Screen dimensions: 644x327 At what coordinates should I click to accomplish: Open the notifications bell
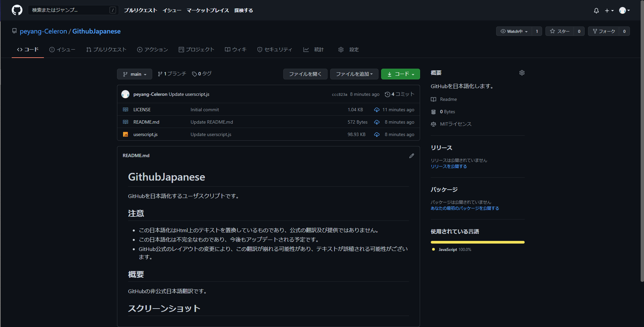[596, 10]
